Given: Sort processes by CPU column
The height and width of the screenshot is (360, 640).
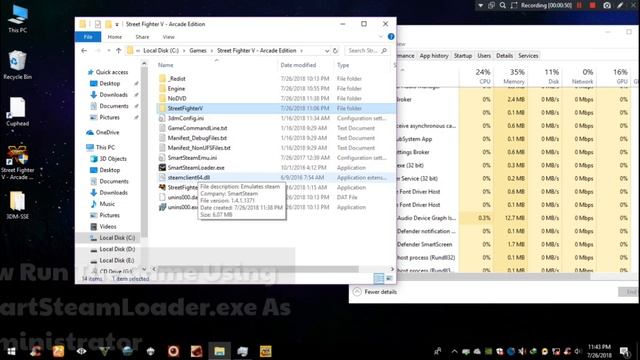Looking at the screenshot, I should pos(476,76).
